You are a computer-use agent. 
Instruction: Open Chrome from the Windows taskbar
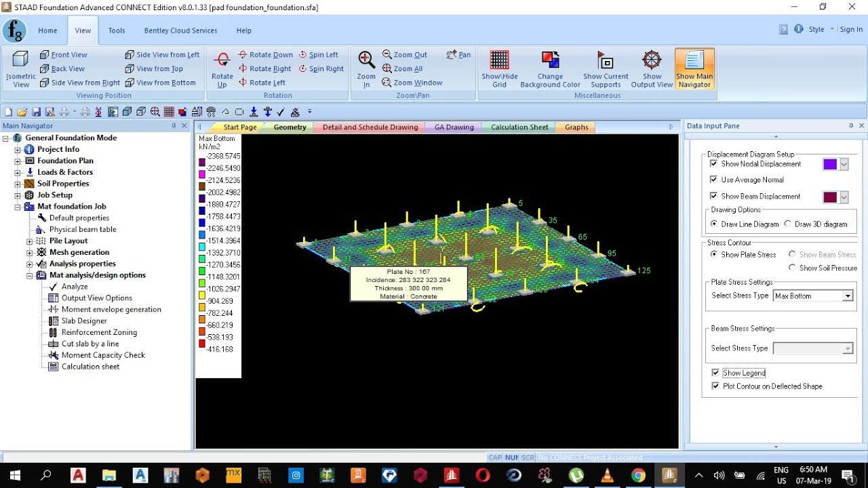(638, 475)
